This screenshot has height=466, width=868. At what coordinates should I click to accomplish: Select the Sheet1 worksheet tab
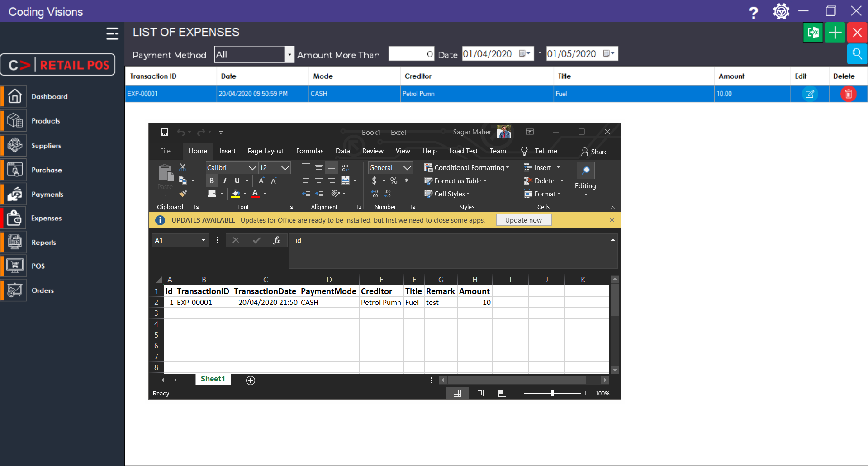click(213, 379)
